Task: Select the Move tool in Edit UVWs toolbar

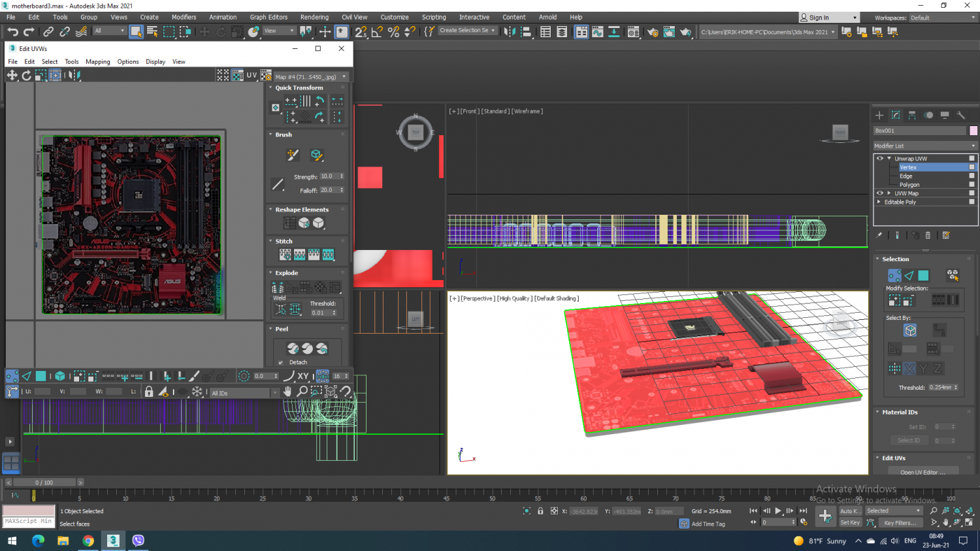Action: (x=12, y=76)
